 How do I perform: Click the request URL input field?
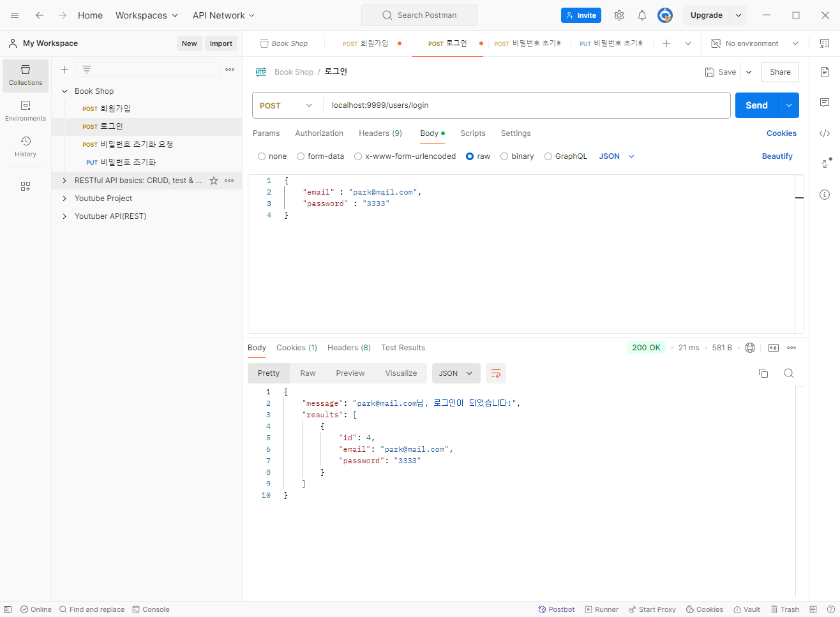527,105
